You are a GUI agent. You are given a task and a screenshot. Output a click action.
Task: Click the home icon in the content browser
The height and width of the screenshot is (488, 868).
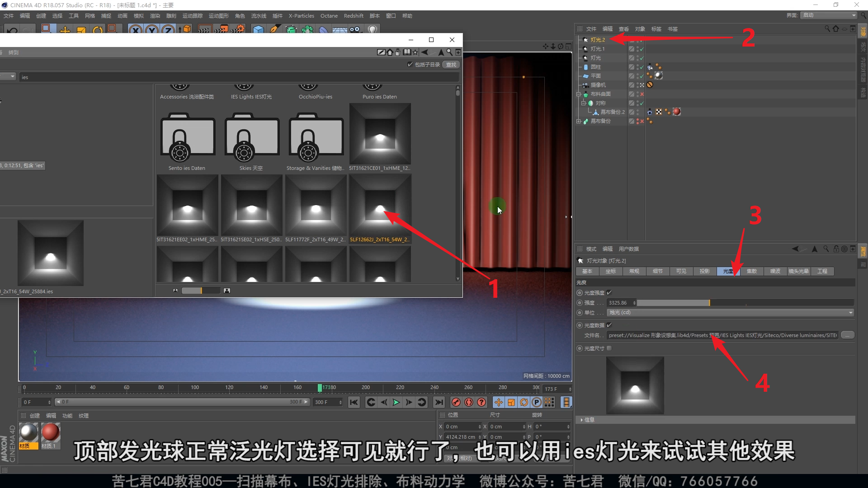390,52
